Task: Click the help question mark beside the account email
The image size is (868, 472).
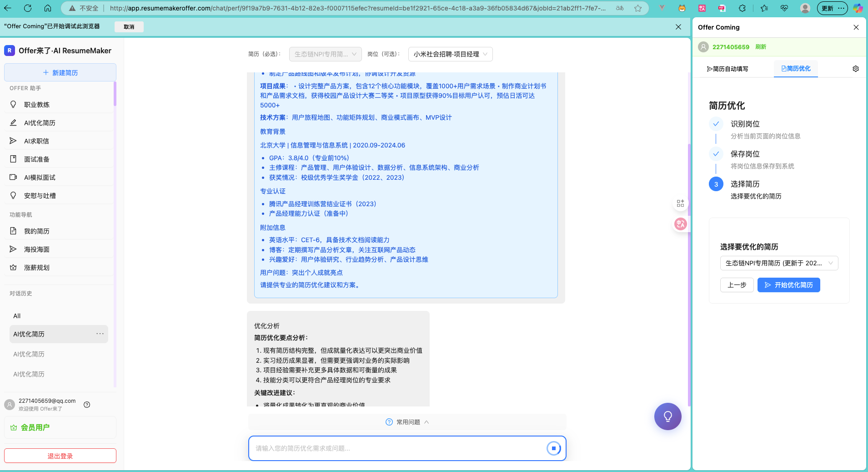Action: [87, 405]
